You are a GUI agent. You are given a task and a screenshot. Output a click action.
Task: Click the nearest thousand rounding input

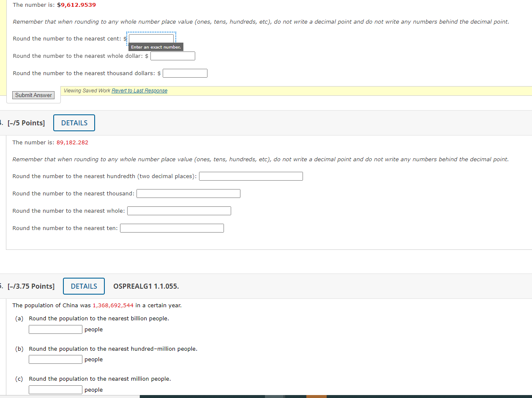(x=188, y=193)
